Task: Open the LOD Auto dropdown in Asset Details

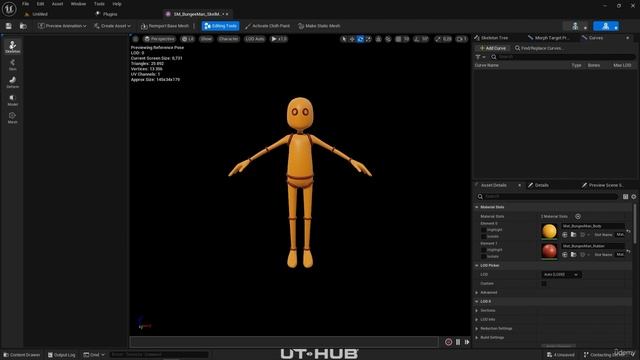Action: 561,275
